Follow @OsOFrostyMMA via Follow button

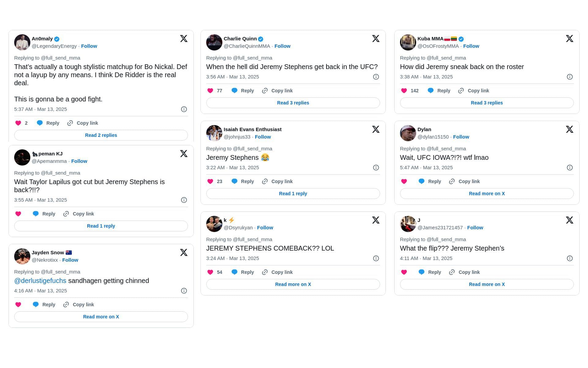[471, 46]
